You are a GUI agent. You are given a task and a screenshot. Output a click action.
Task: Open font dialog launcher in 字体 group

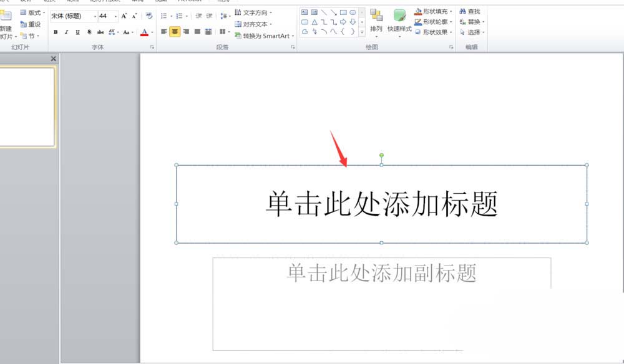point(152,47)
